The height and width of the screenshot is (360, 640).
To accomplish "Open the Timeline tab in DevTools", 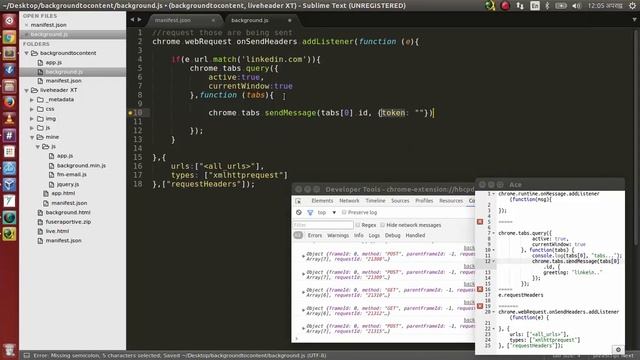I will pyautogui.click(x=375, y=201).
